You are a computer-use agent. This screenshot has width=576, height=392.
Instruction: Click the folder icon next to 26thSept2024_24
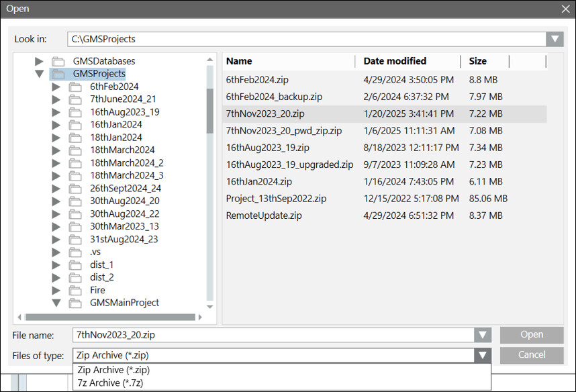(75, 189)
